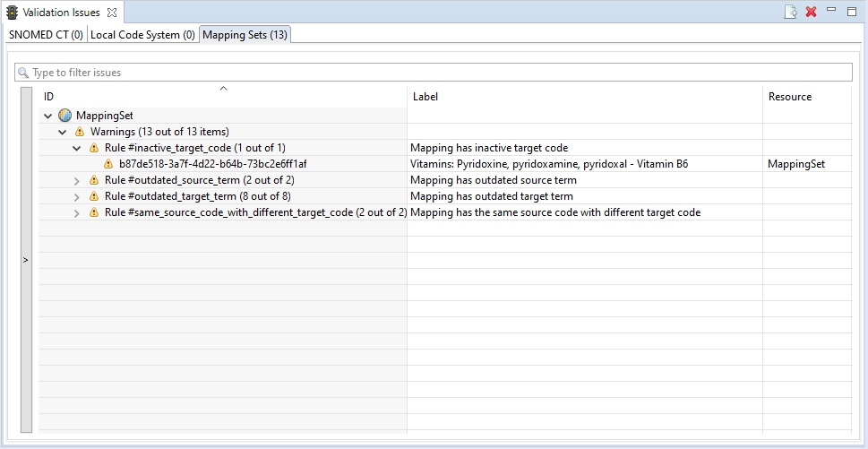The width and height of the screenshot is (868, 449).
Task: Click the warning icon beside Warnings group
Action: (79, 132)
